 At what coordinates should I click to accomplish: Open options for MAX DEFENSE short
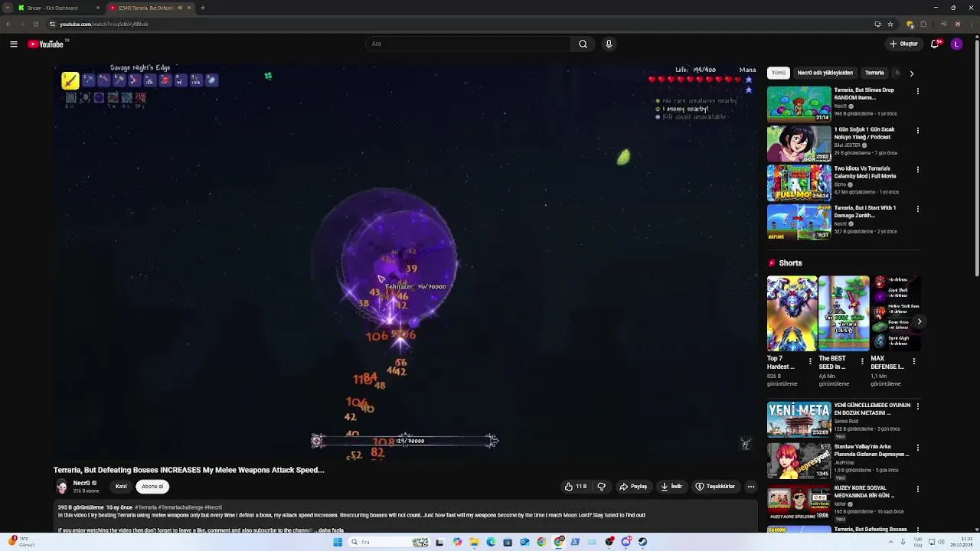click(x=913, y=361)
